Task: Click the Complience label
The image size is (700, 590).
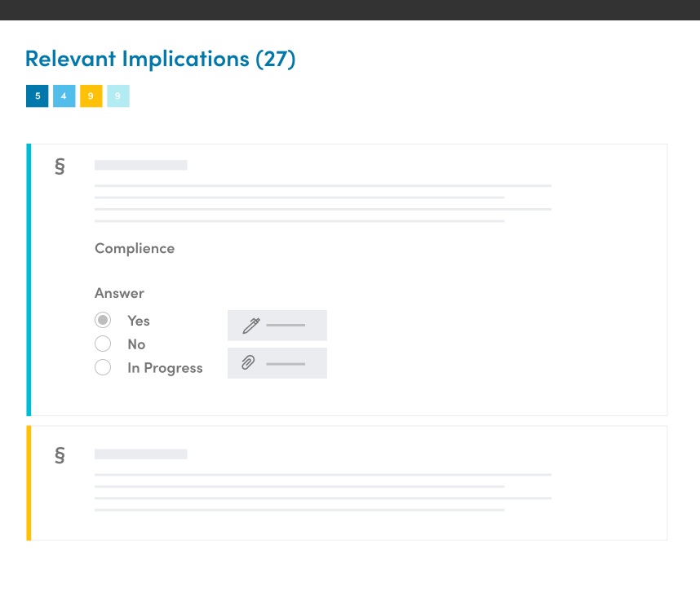Action: (x=135, y=248)
